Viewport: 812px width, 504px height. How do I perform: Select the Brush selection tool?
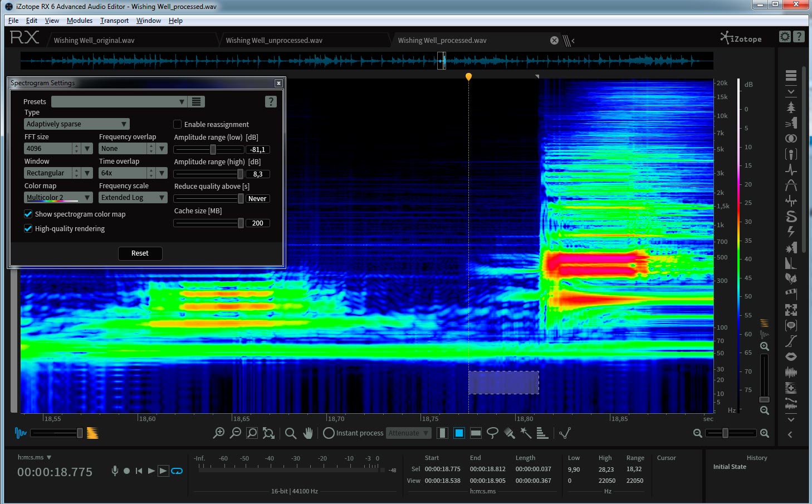pyautogui.click(x=509, y=433)
